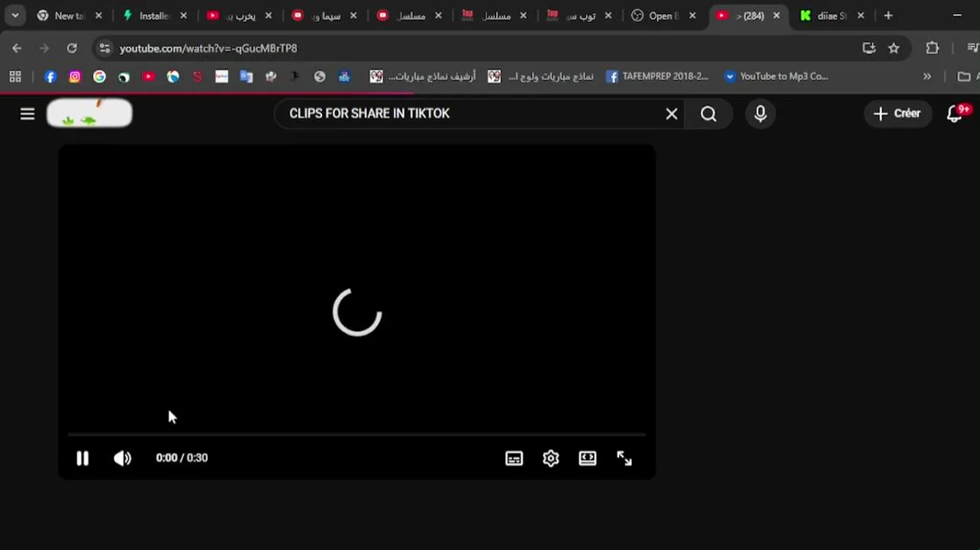Close the New tab tab
This screenshot has height=550, width=980.
pos(98,15)
